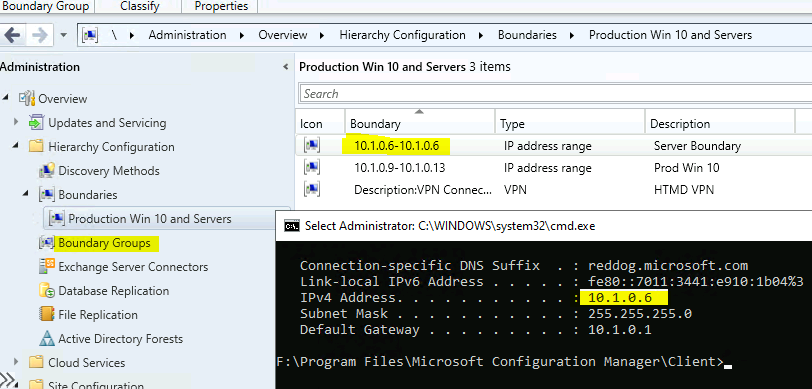Open the Classify ribbon tab
Screen dimensions: 812x389
tap(140, 6)
